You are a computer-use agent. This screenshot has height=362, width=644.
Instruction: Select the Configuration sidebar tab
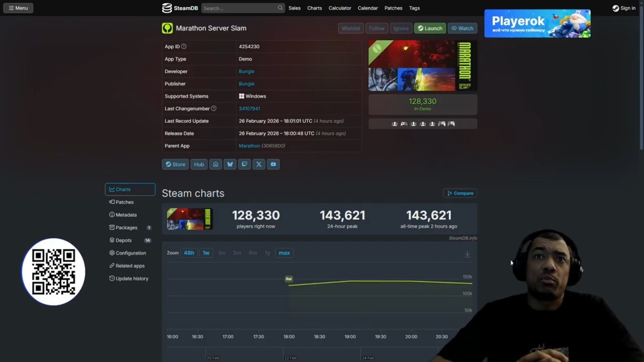coord(130,253)
